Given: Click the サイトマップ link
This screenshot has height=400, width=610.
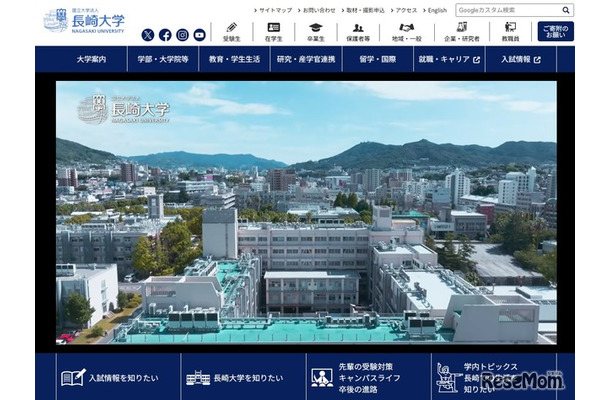Looking at the screenshot, I should 273,11.
